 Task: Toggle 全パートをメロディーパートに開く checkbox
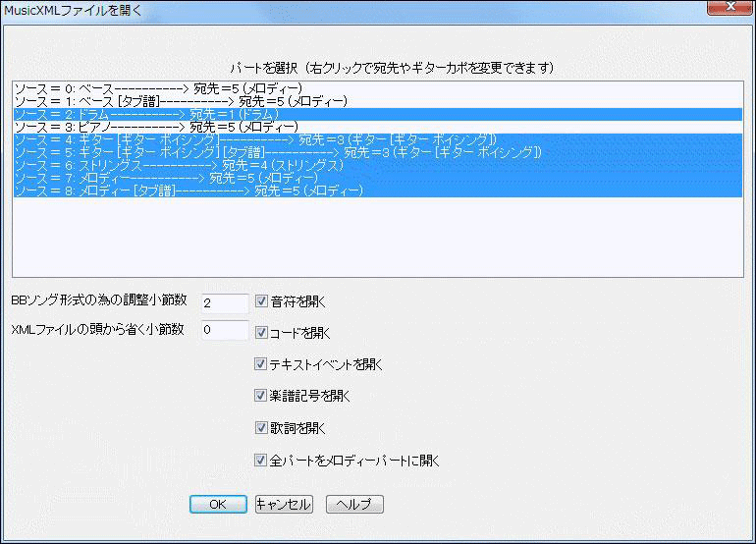coord(261,460)
